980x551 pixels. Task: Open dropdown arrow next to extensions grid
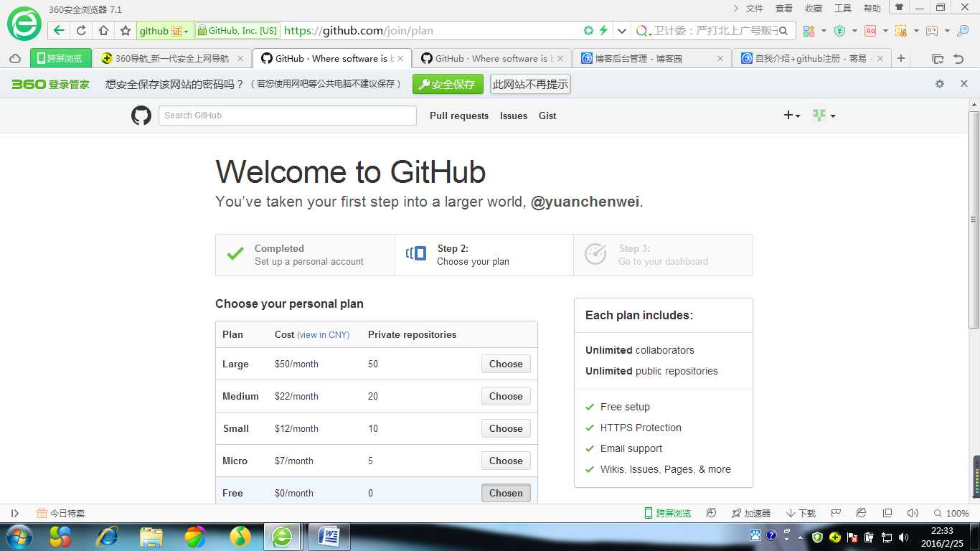(x=824, y=31)
